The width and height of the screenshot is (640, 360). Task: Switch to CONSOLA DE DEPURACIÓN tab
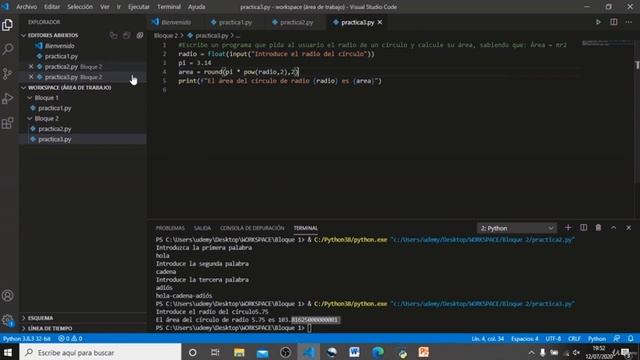(252, 228)
